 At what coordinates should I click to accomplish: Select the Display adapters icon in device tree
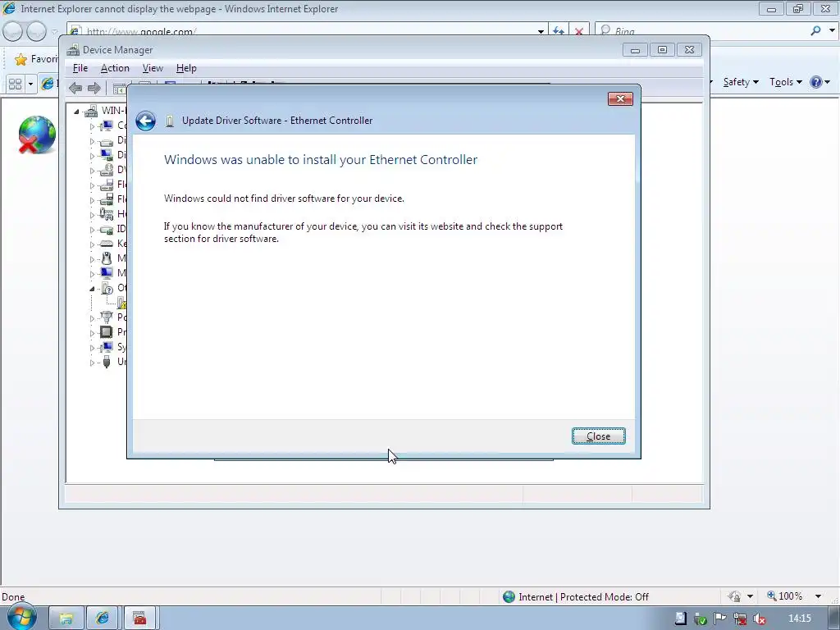click(107, 155)
